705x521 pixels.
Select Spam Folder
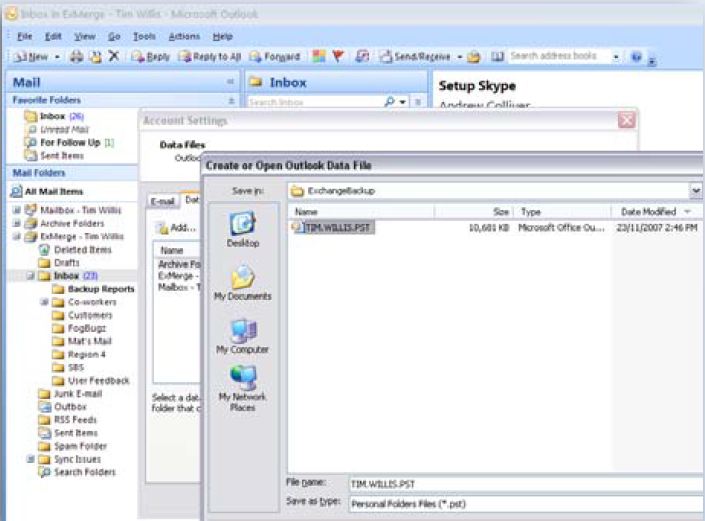pos(73,446)
